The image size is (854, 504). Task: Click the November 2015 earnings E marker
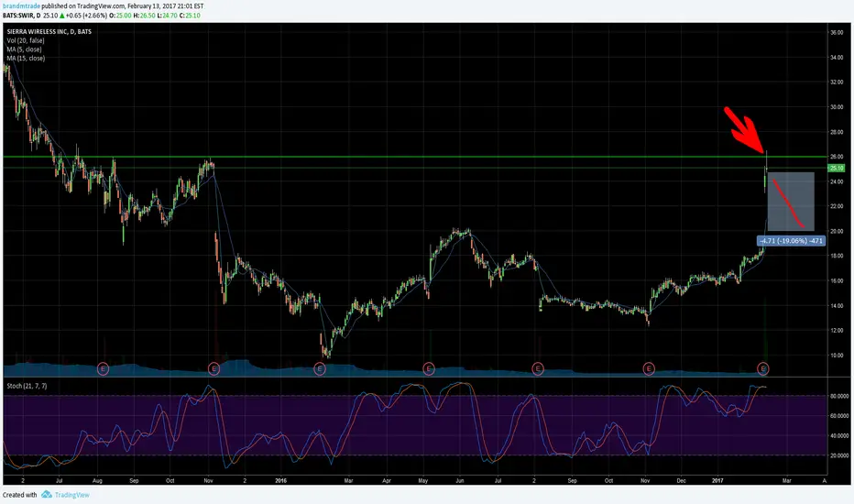point(214,369)
